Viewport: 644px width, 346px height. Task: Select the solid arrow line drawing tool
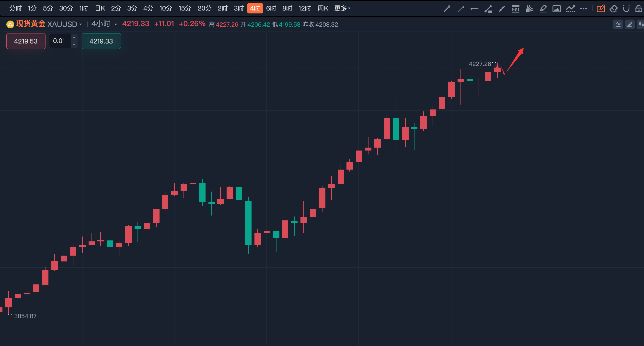(x=447, y=9)
